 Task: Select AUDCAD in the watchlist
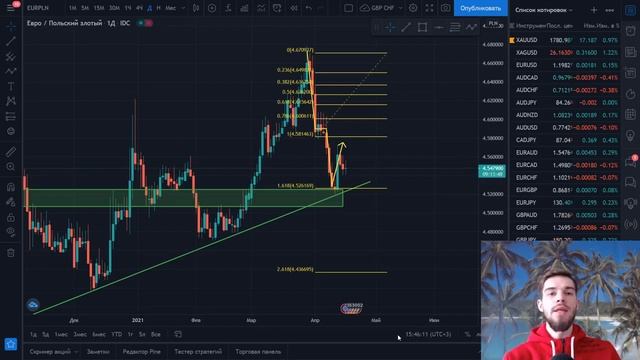point(564,78)
